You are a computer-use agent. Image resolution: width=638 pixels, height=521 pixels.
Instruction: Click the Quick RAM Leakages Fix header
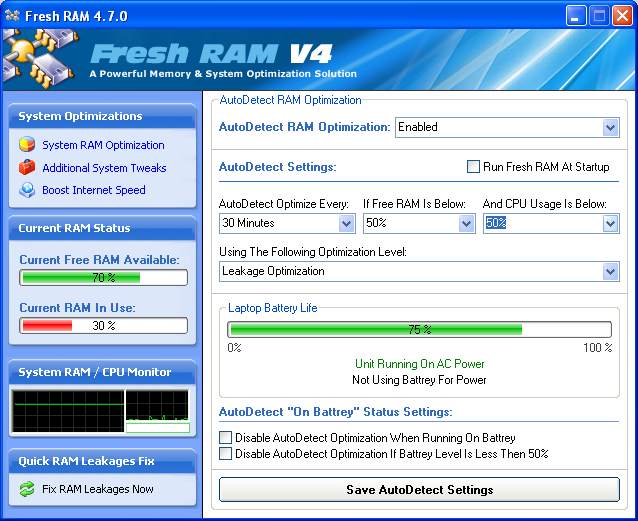(x=102, y=461)
